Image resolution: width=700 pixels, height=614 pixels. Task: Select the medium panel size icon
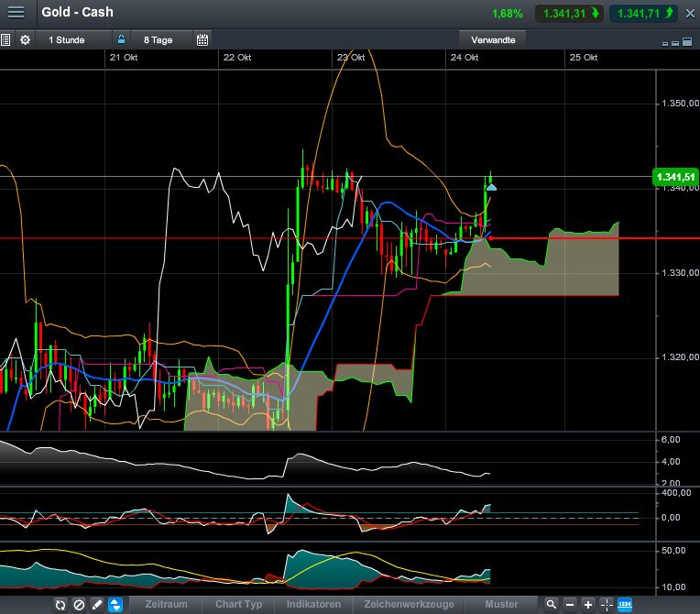675,43
